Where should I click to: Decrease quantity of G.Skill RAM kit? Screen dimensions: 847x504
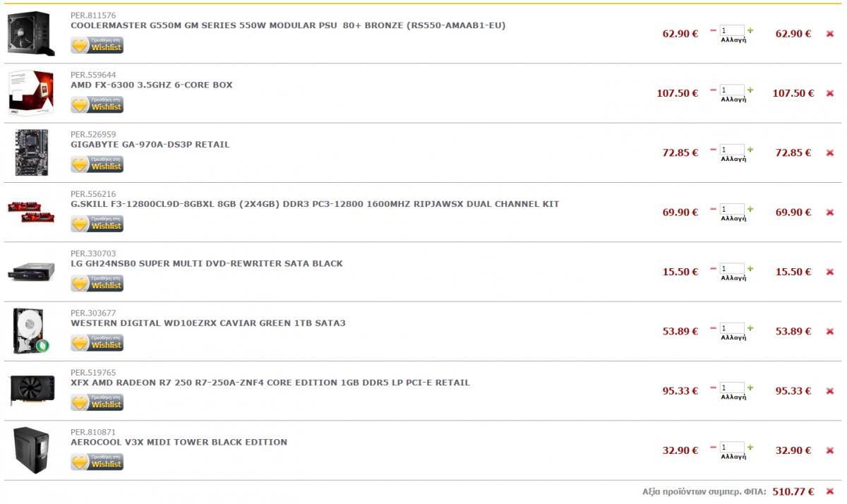713,209
